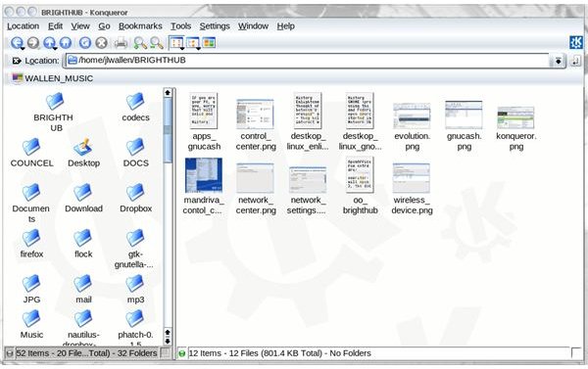This screenshot has height=369, width=588.
Task: Click the Stop loading toolbar icon
Action: point(102,43)
